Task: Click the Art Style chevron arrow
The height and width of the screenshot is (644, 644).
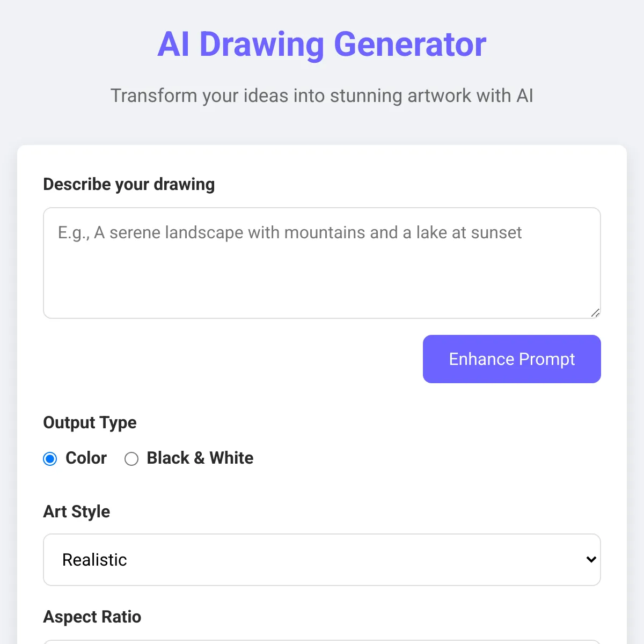Action: (x=591, y=559)
